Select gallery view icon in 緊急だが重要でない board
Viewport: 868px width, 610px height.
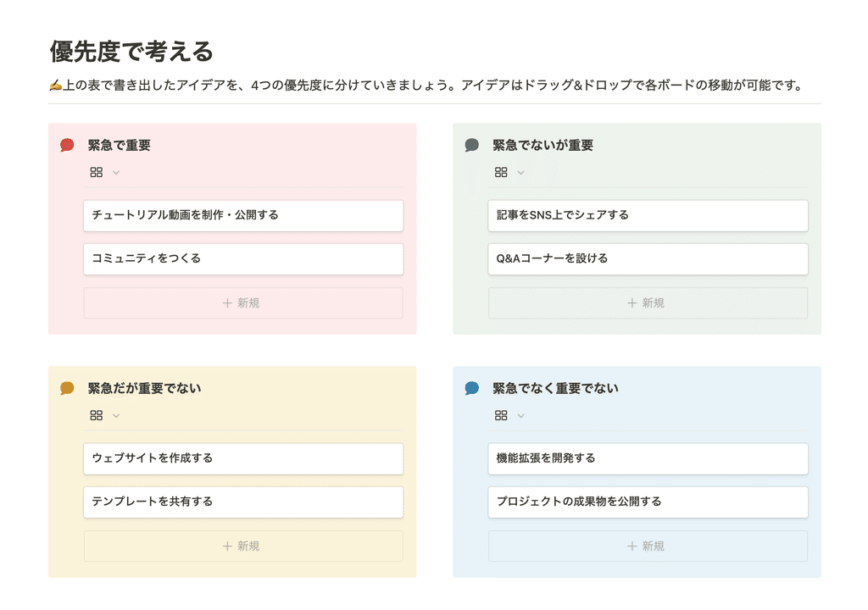coord(97,416)
